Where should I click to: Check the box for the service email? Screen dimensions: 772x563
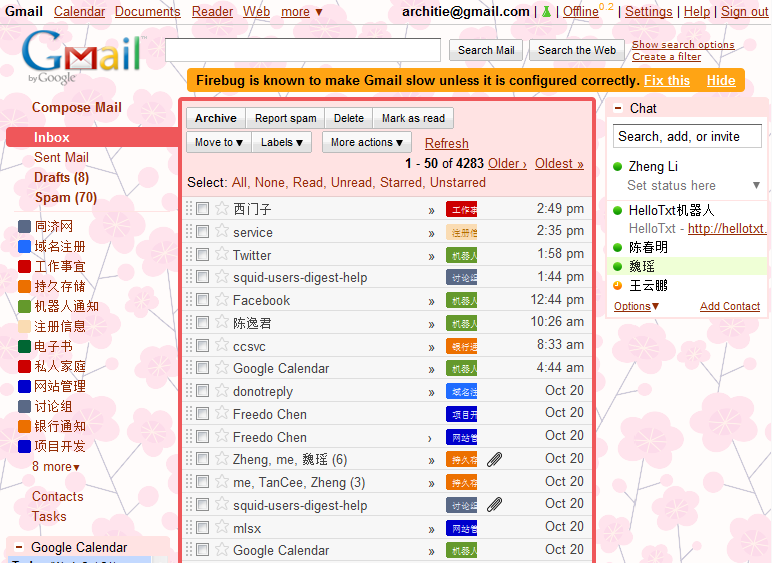(203, 232)
